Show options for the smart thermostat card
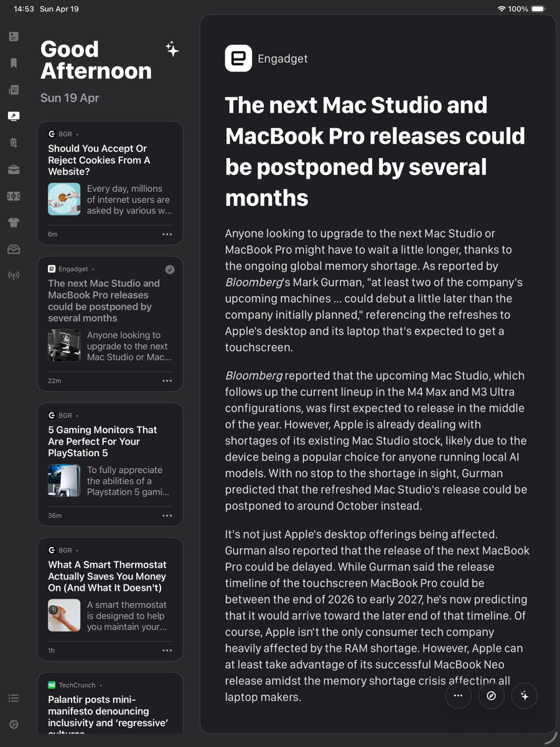 point(167,650)
